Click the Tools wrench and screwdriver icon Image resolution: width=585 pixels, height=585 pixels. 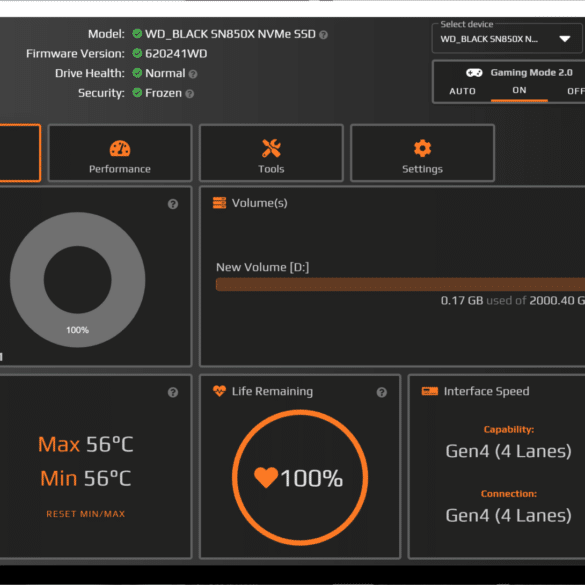(271, 148)
